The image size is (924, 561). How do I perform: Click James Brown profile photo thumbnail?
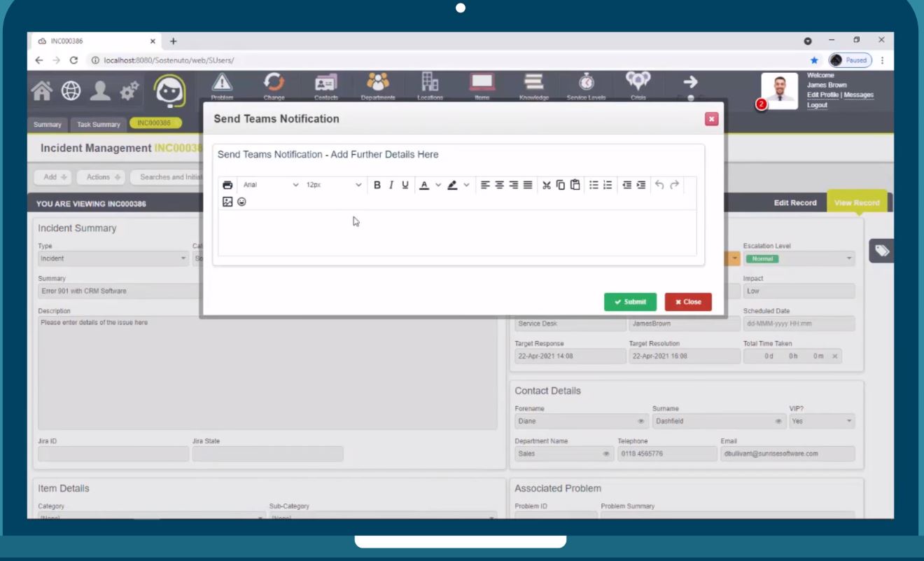coord(780,90)
